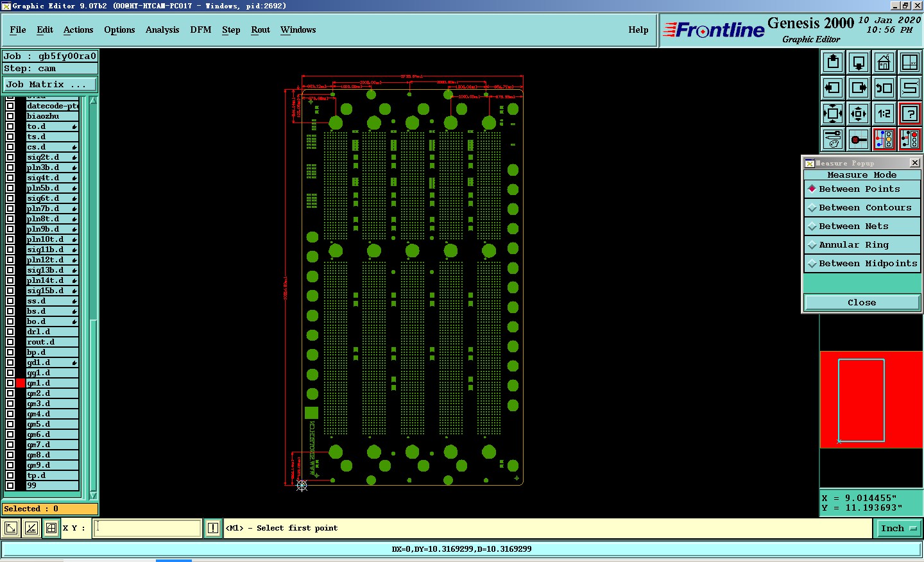Open the Job Matrix selector
924x562 pixels.
[x=50, y=84]
